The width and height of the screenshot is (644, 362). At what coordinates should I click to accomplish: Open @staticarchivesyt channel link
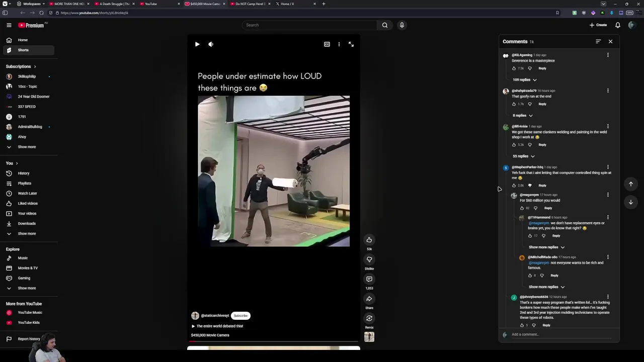pos(215,316)
